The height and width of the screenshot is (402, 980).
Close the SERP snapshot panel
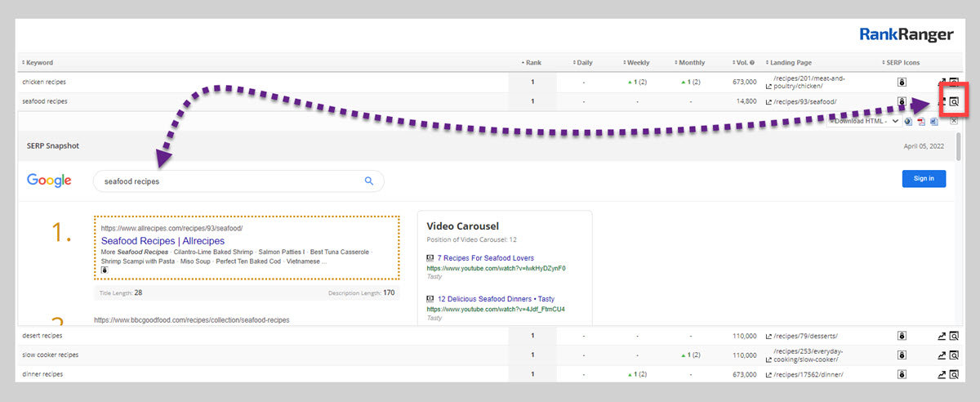tap(953, 121)
